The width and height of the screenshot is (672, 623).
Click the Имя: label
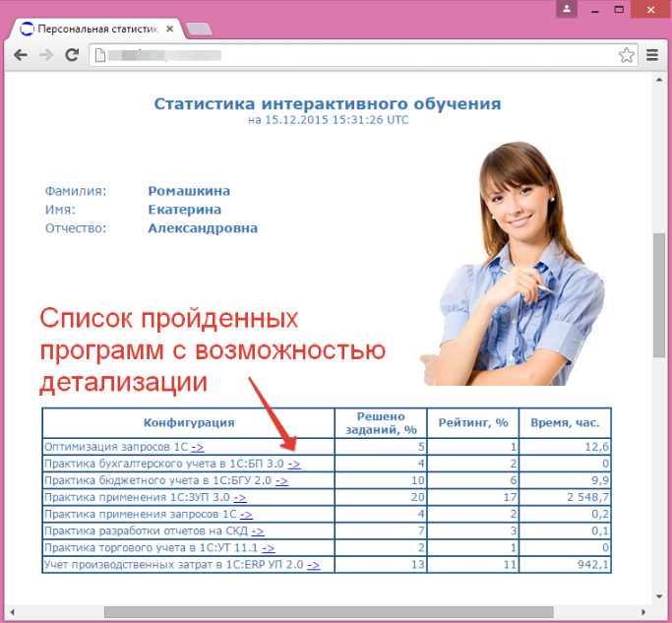click(x=60, y=210)
